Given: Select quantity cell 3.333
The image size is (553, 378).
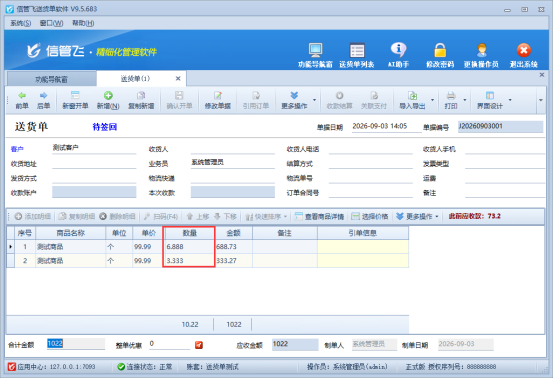Looking at the screenshot, I should click(189, 261).
